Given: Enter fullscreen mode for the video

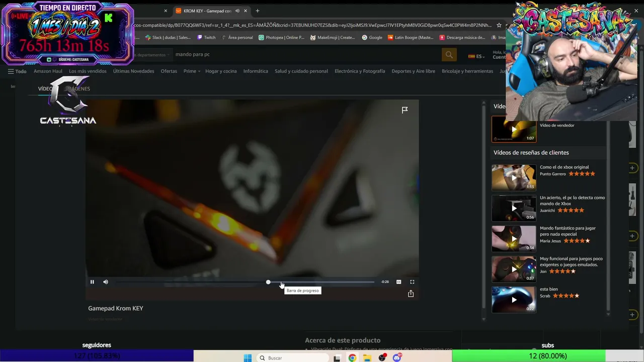Looking at the screenshot, I should (x=412, y=282).
